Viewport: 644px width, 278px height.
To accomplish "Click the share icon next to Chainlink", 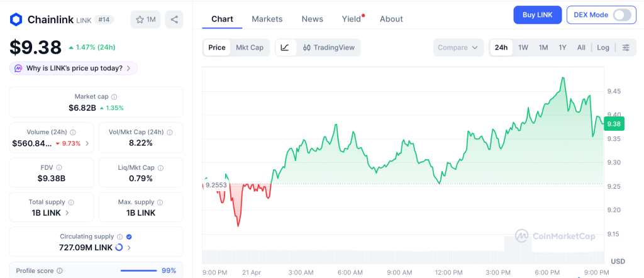I will point(174,19).
